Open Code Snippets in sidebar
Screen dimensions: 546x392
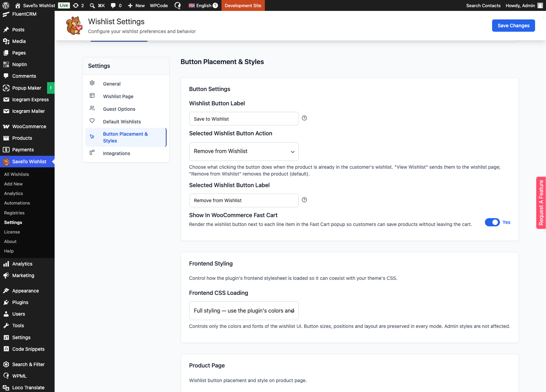point(27,349)
